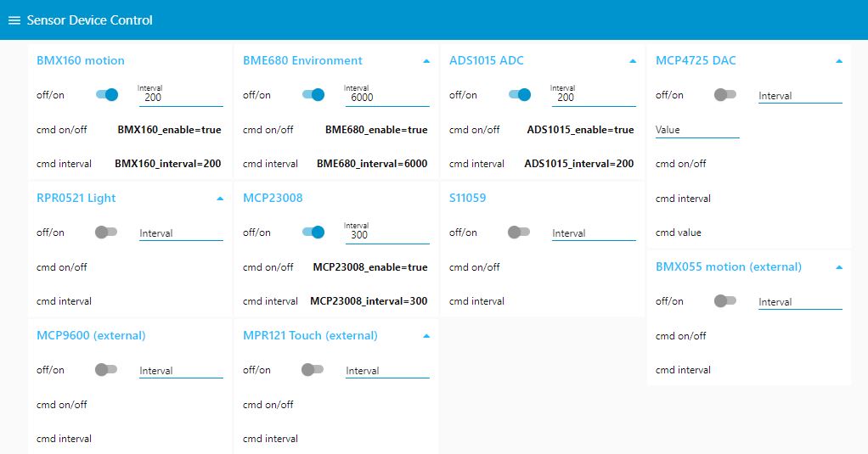
Task: Select the BMX160_interval=200 command text
Action: (x=167, y=164)
